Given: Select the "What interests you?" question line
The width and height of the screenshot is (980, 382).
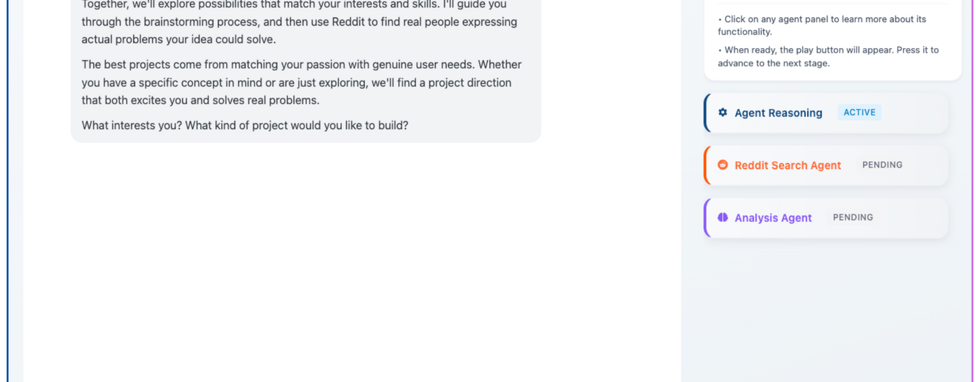Looking at the screenshot, I should (x=245, y=126).
